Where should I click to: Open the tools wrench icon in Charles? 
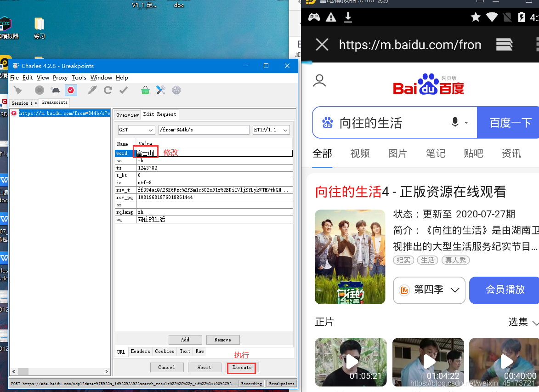tap(160, 90)
